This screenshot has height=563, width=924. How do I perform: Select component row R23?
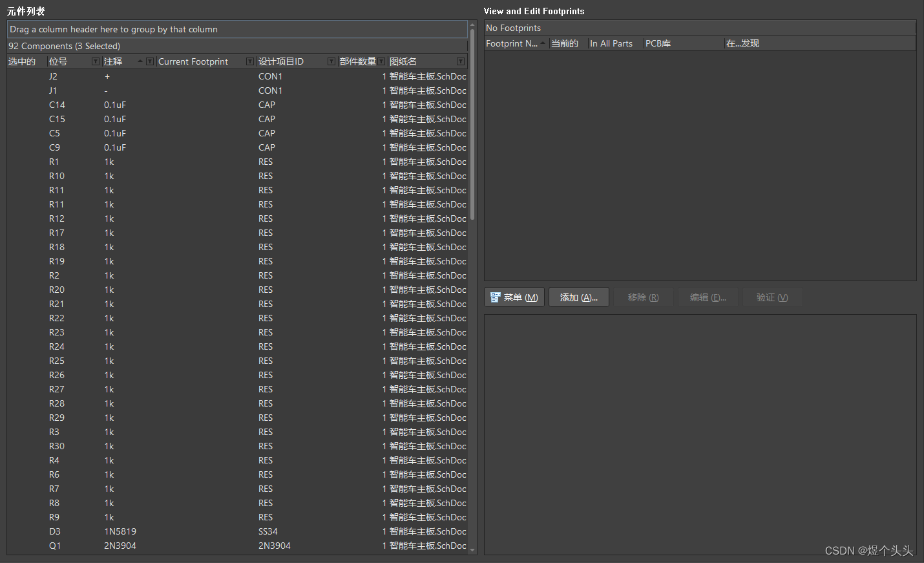pyautogui.click(x=237, y=332)
